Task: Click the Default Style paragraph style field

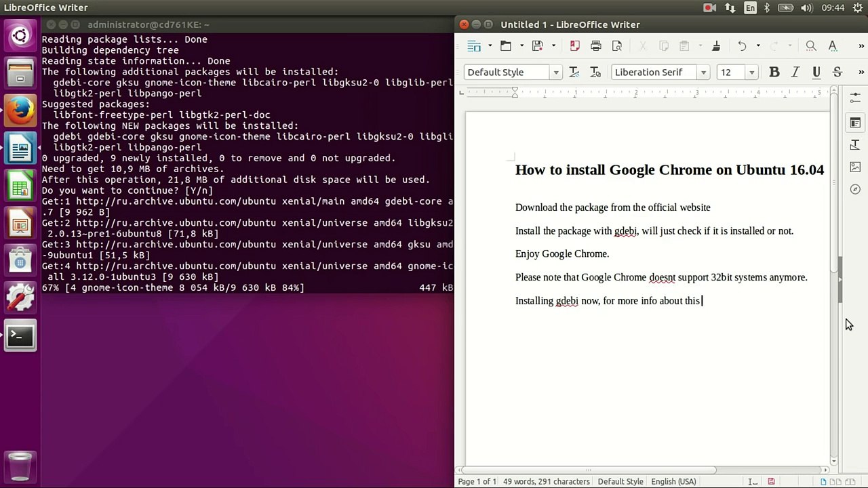Action: (x=507, y=73)
